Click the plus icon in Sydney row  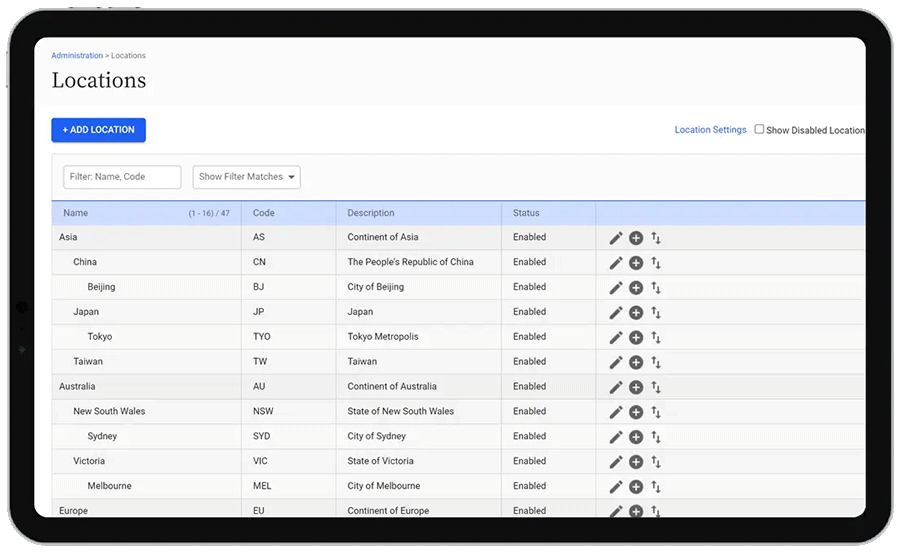click(x=636, y=437)
